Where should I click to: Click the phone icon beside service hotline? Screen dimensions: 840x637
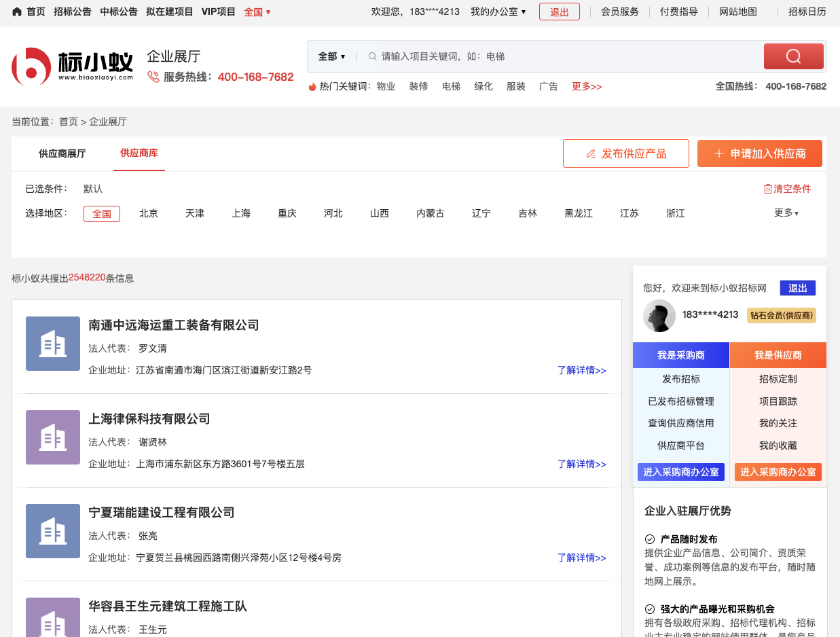(153, 77)
